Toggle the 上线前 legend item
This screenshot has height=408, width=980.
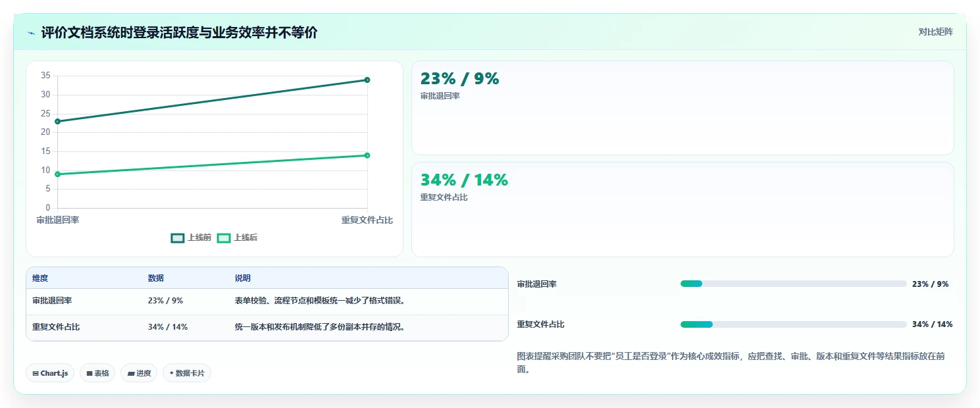[x=191, y=238]
